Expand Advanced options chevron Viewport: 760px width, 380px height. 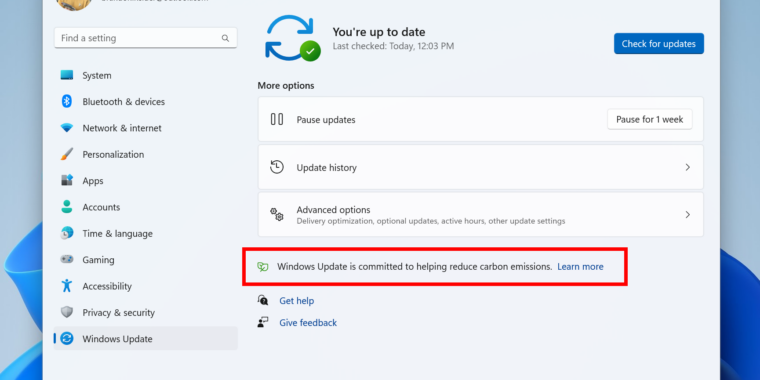click(x=687, y=214)
